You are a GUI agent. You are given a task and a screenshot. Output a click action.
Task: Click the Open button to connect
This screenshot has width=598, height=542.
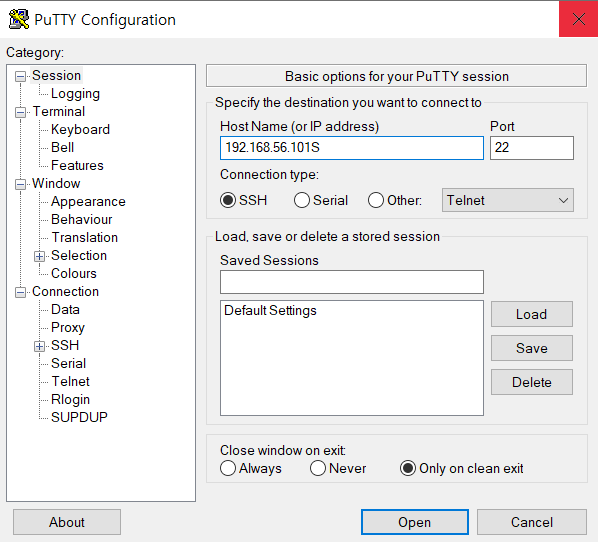coord(415,522)
